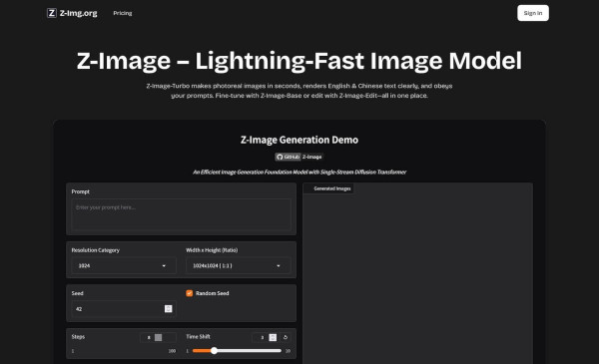599x364 pixels.
Task: Click the Seed number field
Action: click(x=124, y=309)
